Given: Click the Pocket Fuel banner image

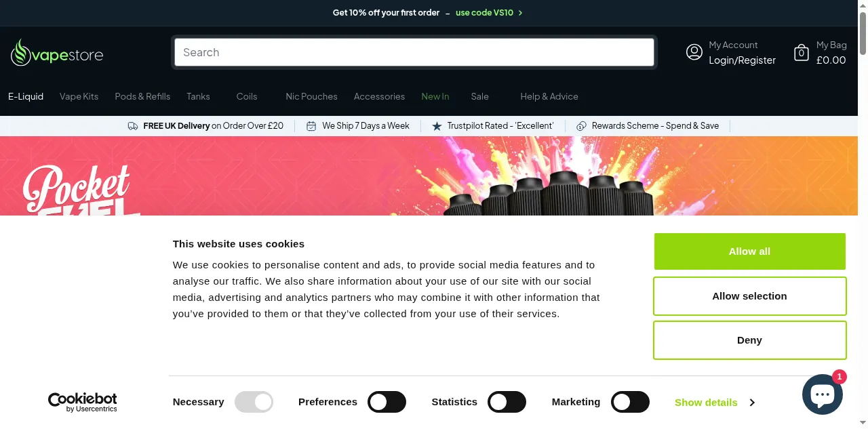Looking at the screenshot, I should (x=429, y=176).
